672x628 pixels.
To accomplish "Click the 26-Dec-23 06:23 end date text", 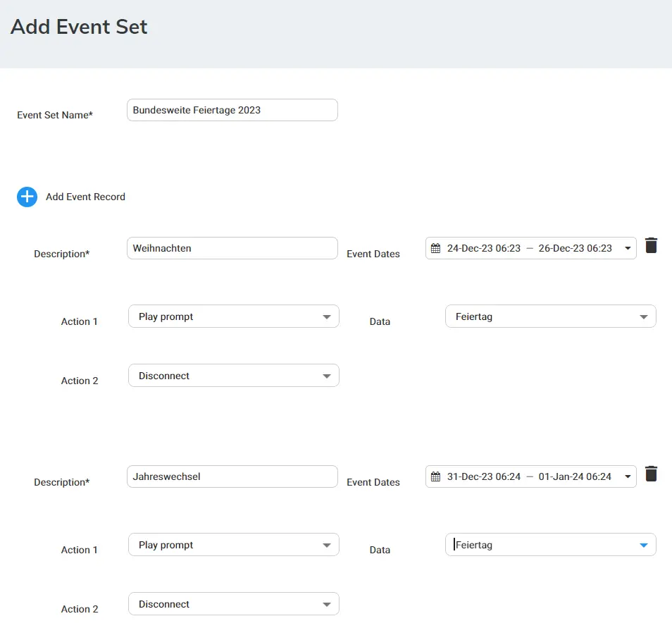I will [x=575, y=248].
